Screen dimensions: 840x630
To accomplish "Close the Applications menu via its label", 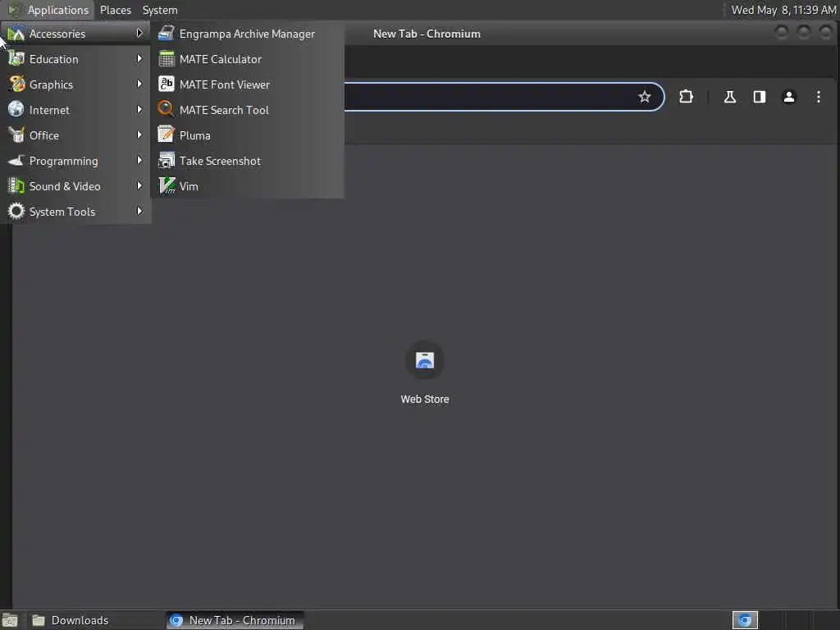I will [58, 10].
